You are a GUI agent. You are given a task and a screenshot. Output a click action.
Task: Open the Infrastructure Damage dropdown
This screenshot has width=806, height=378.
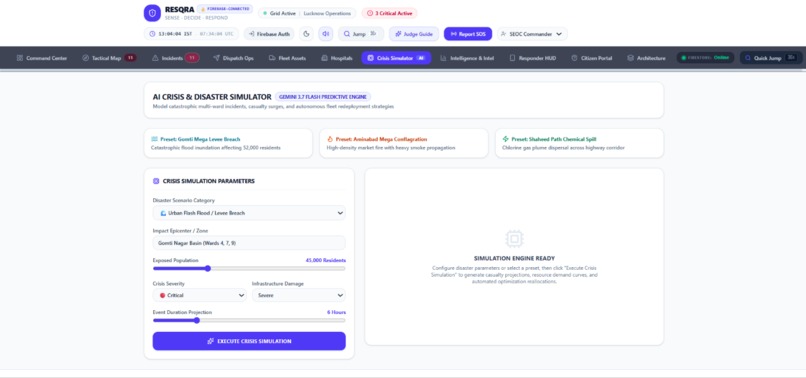(x=299, y=295)
